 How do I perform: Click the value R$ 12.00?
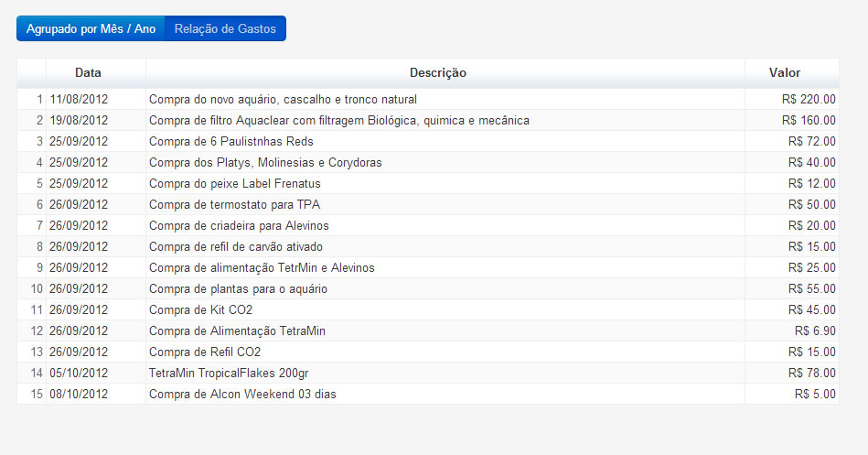tap(811, 184)
